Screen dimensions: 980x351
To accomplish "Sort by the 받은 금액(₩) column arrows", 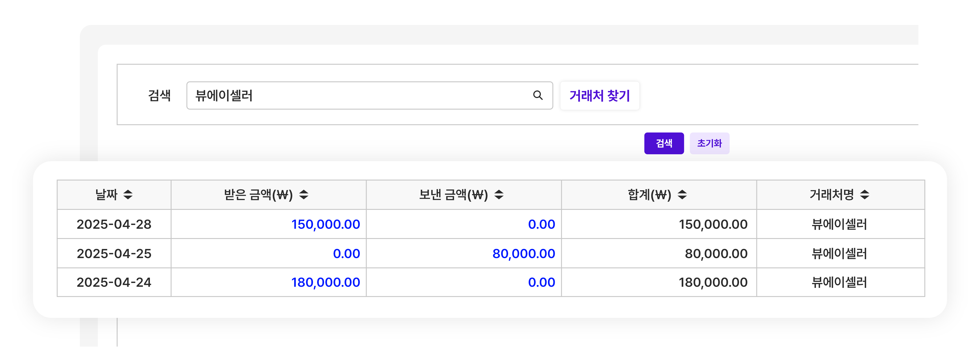I will pyautogui.click(x=304, y=195).
